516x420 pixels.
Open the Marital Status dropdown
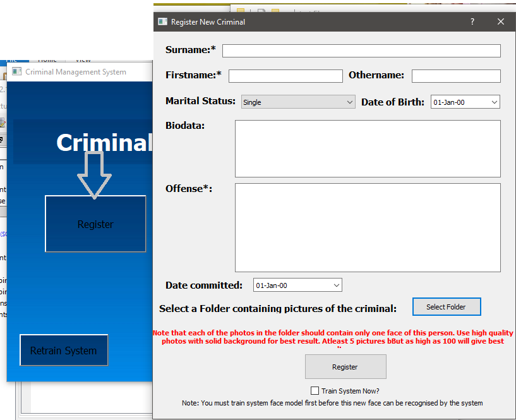[x=298, y=102]
